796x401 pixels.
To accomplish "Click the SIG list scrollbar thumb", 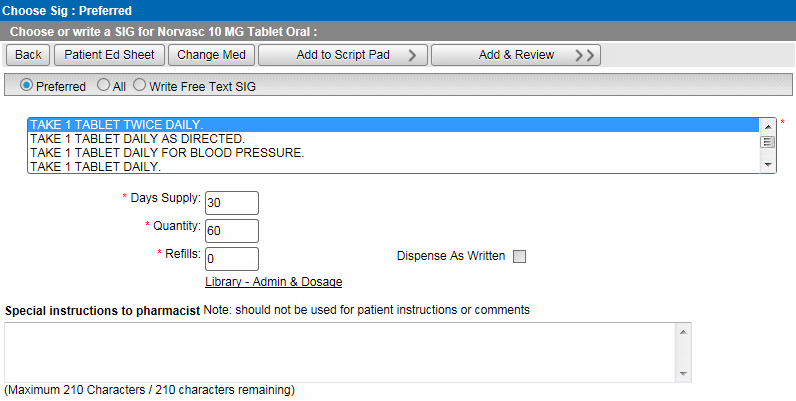I will coord(768,142).
